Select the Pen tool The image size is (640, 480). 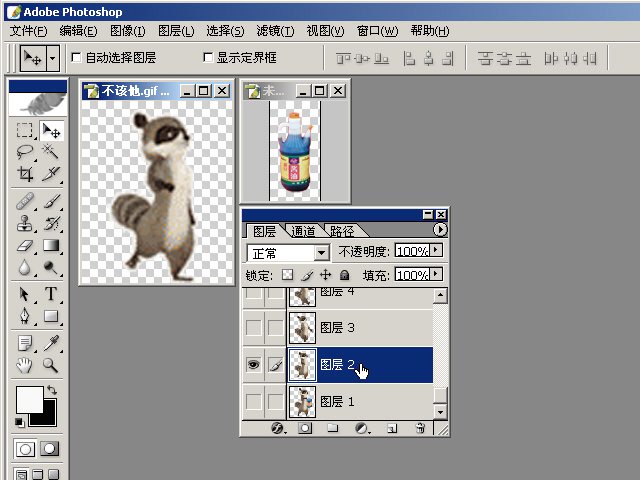coord(24,316)
